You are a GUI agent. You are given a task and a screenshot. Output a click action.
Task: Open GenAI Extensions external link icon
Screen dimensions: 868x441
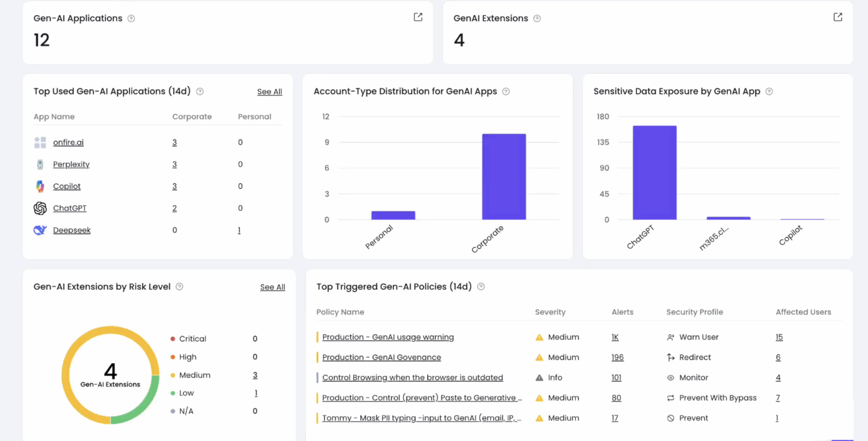tap(837, 17)
